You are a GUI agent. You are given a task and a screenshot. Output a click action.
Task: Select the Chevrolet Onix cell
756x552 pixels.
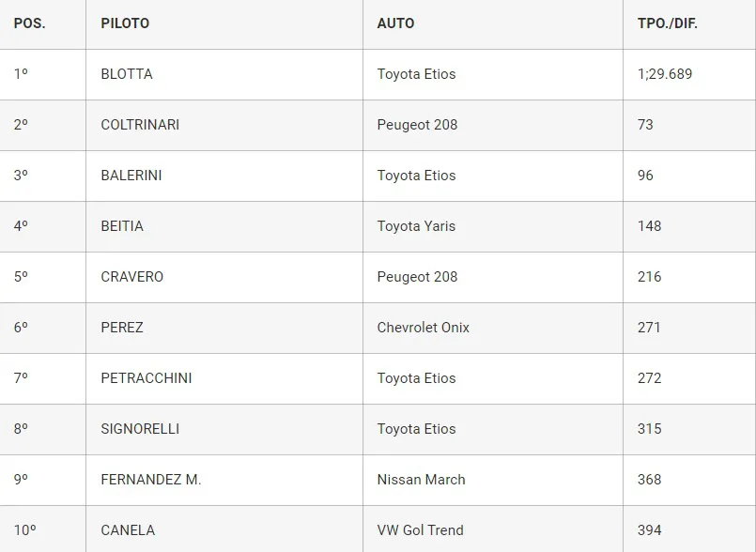(424, 328)
